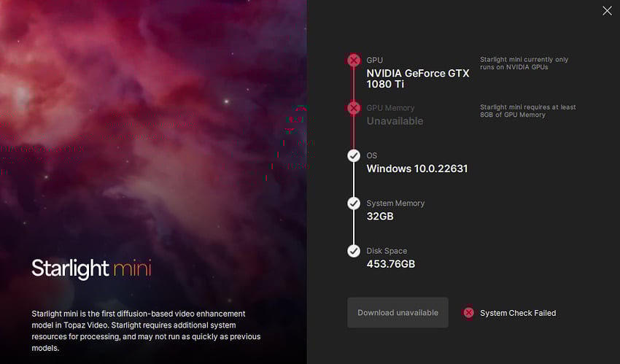Click the checkmark icon beside System Memory
This screenshot has width=620, height=364.
(354, 203)
